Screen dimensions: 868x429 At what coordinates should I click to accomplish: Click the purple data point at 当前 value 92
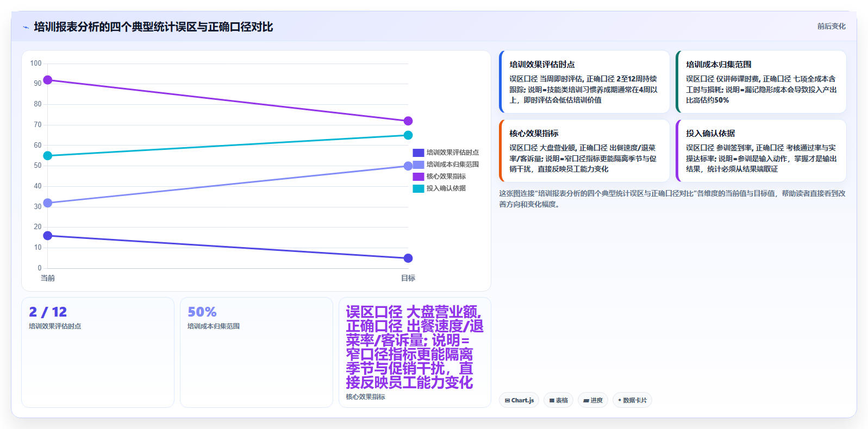[x=48, y=80]
